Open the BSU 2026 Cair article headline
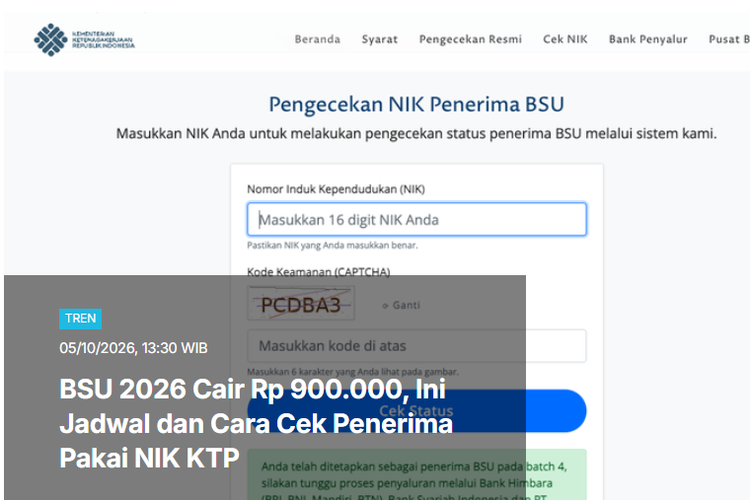This screenshot has width=750, height=500. click(x=256, y=423)
